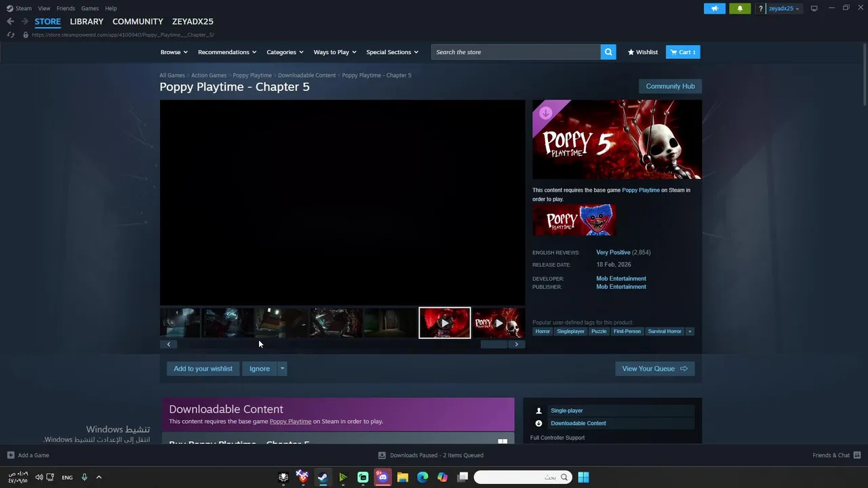Screen dimensions: 868x488
Task: Click the Poppy Playtime base game link
Action: pos(641,190)
